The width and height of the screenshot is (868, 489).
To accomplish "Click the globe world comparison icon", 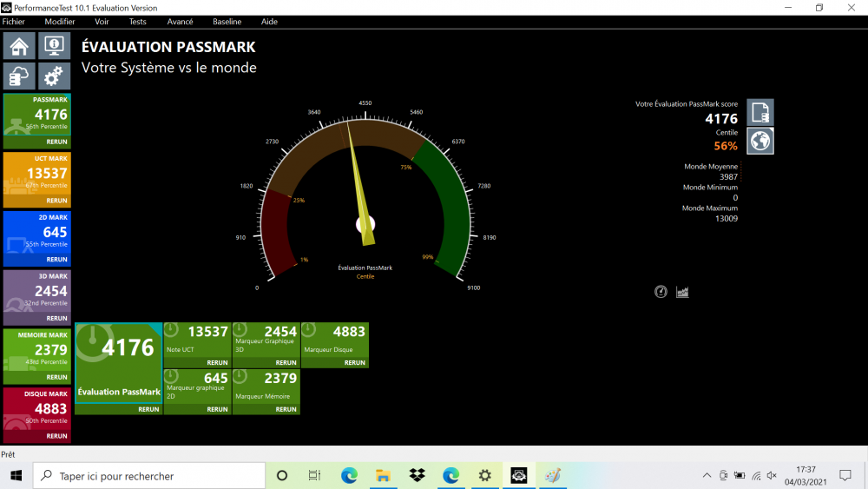I will click(x=760, y=141).
